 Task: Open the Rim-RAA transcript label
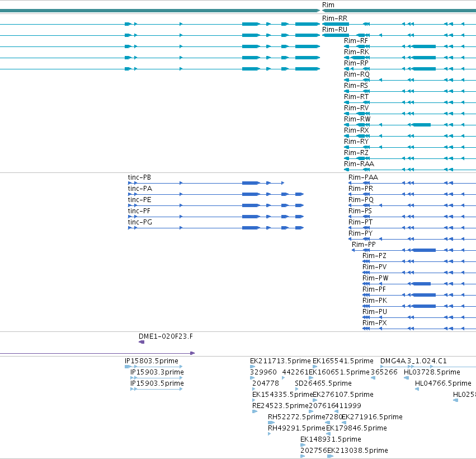pos(359,164)
